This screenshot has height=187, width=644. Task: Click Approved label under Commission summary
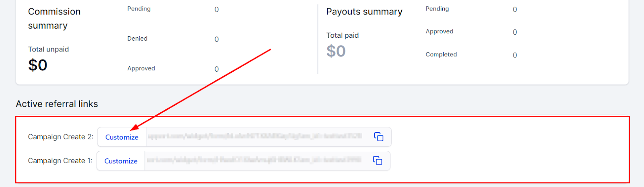click(x=141, y=68)
